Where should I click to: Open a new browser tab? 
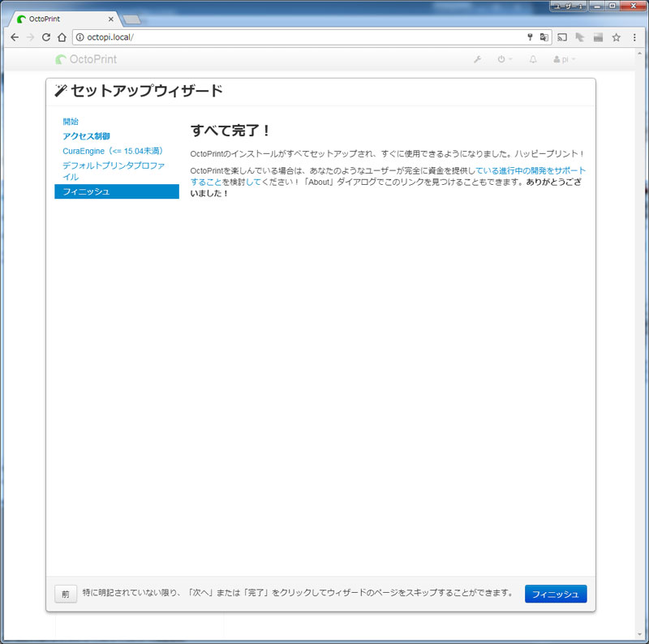[x=132, y=19]
